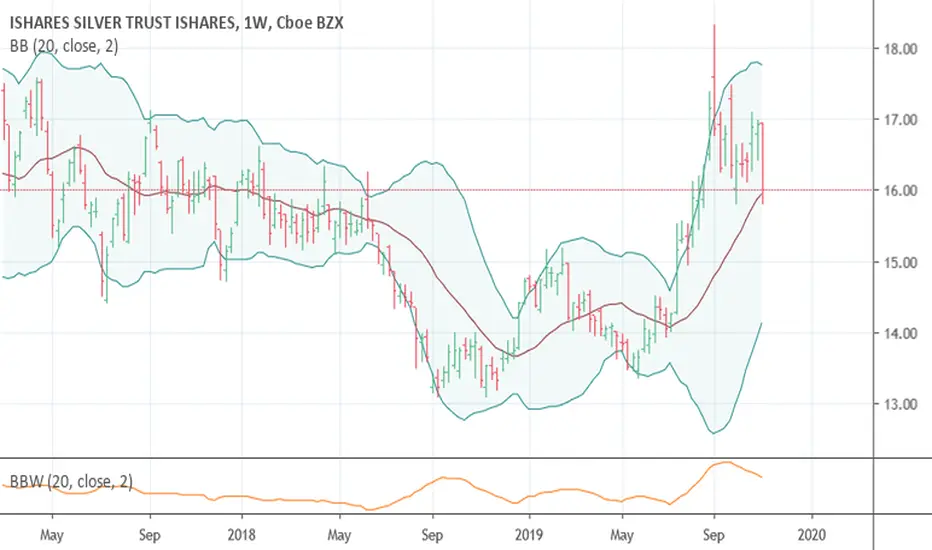
Task: Select the BBW (20, close, 2) indicator label
Action: 71,481
